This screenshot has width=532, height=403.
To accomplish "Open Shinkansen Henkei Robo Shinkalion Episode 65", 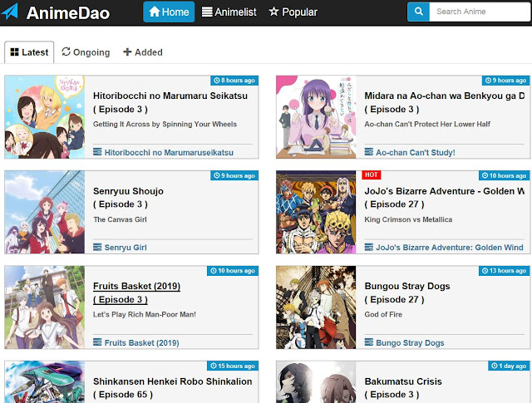I will click(172, 388).
